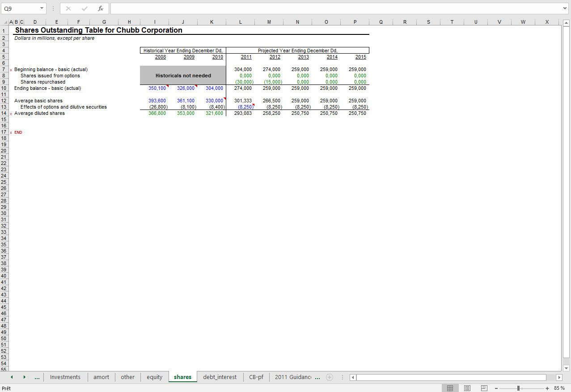Switch to Normal view icon
The image size is (571, 392).
[x=450, y=388]
